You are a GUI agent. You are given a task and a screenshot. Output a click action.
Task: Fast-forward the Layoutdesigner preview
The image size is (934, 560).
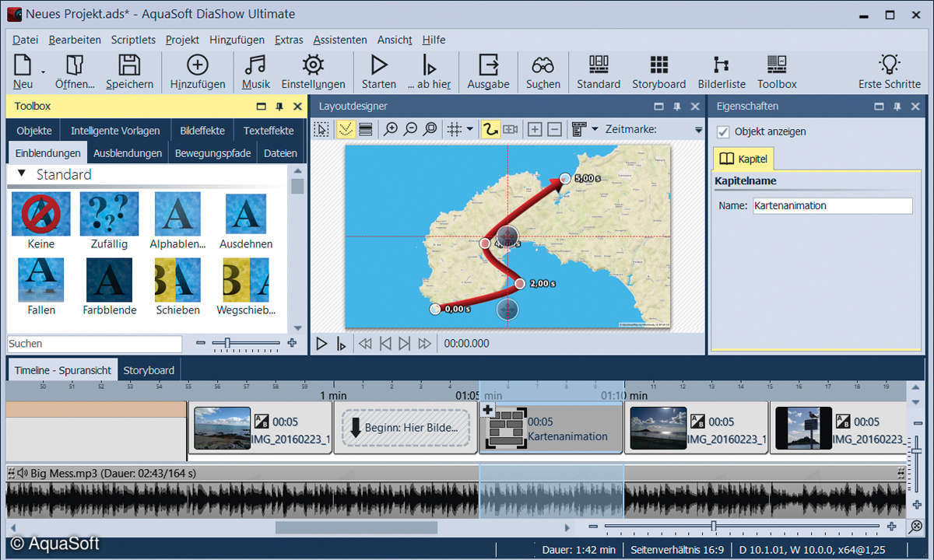click(424, 343)
